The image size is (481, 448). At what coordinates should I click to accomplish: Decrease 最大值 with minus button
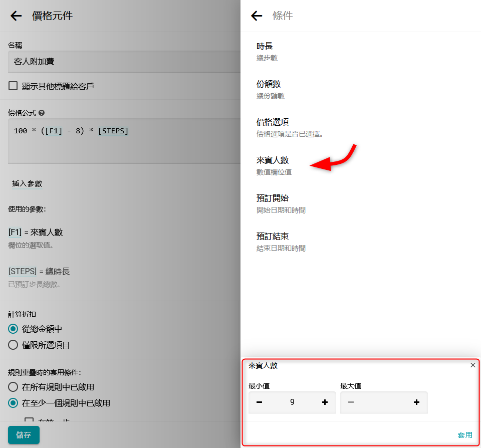[x=351, y=402]
